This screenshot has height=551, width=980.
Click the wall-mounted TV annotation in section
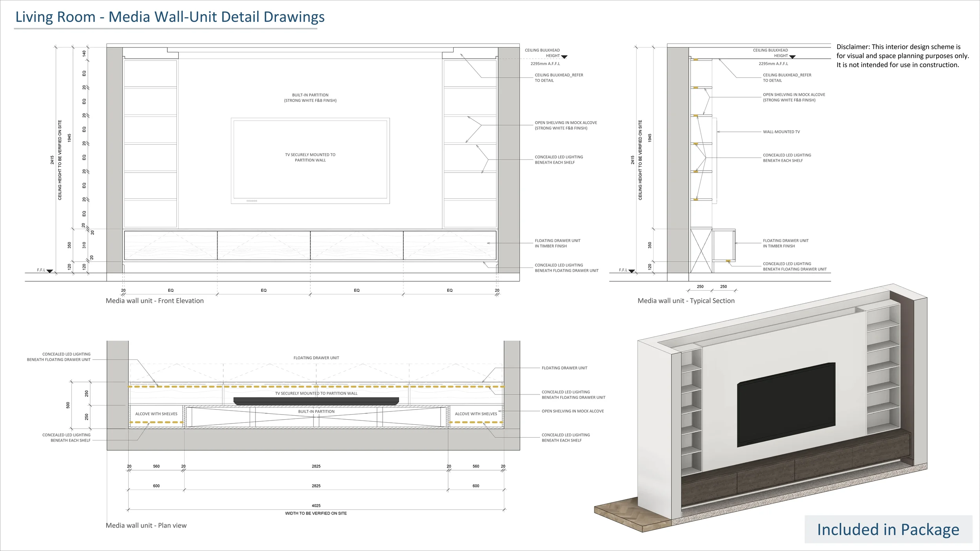pyautogui.click(x=781, y=132)
